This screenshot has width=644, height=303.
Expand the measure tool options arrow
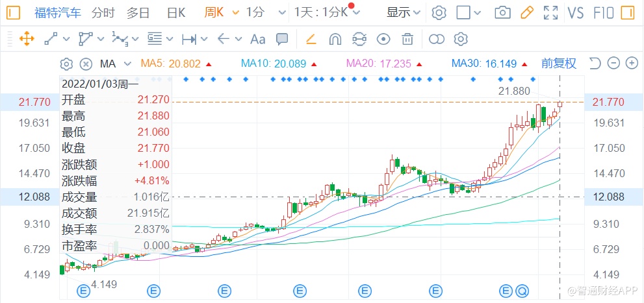(205, 40)
